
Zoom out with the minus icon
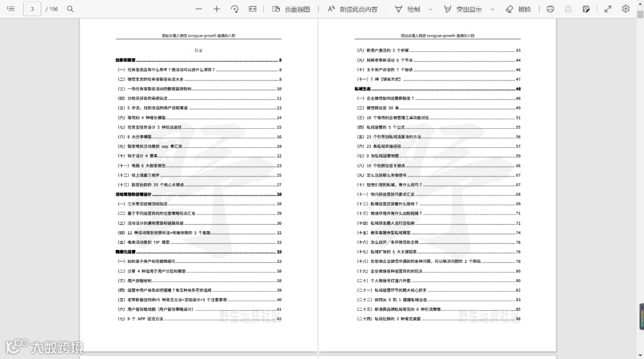(x=199, y=8)
